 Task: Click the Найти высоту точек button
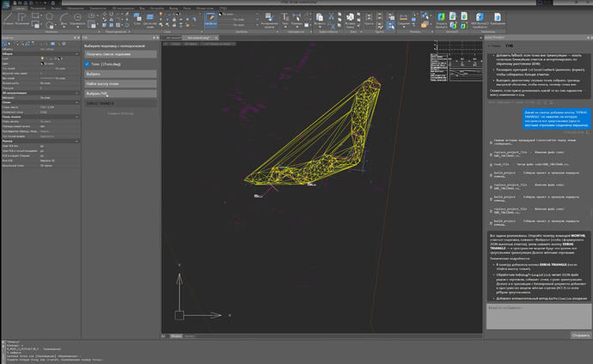point(120,84)
